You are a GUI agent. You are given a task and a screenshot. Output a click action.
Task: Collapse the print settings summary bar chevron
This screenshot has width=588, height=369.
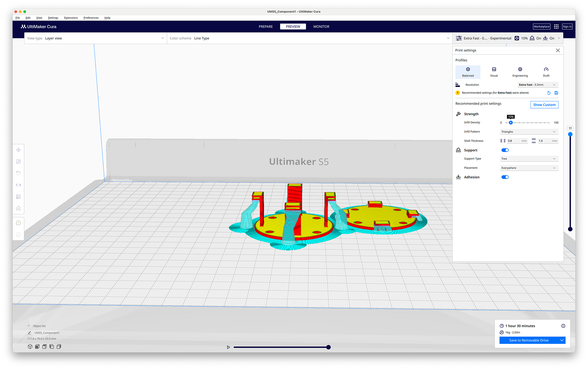coord(559,38)
